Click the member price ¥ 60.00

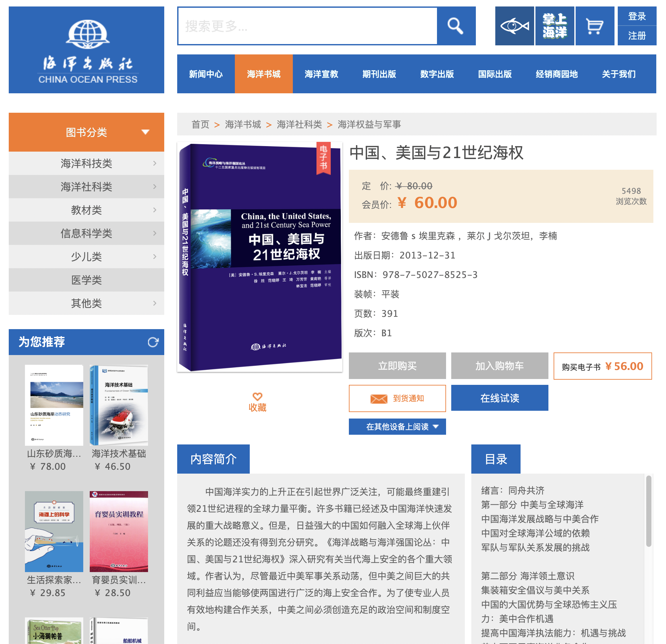[427, 203]
